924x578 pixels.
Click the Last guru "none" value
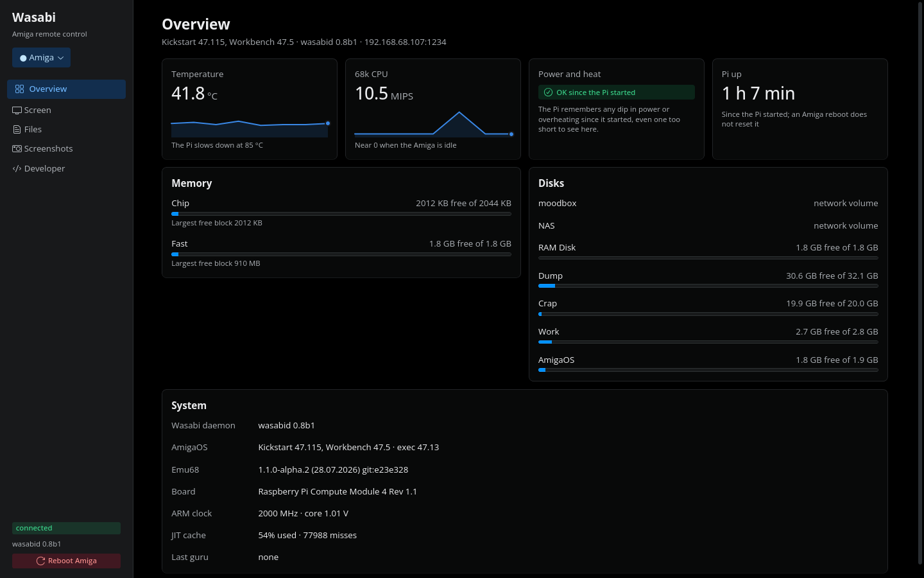click(x=268, y=557)
